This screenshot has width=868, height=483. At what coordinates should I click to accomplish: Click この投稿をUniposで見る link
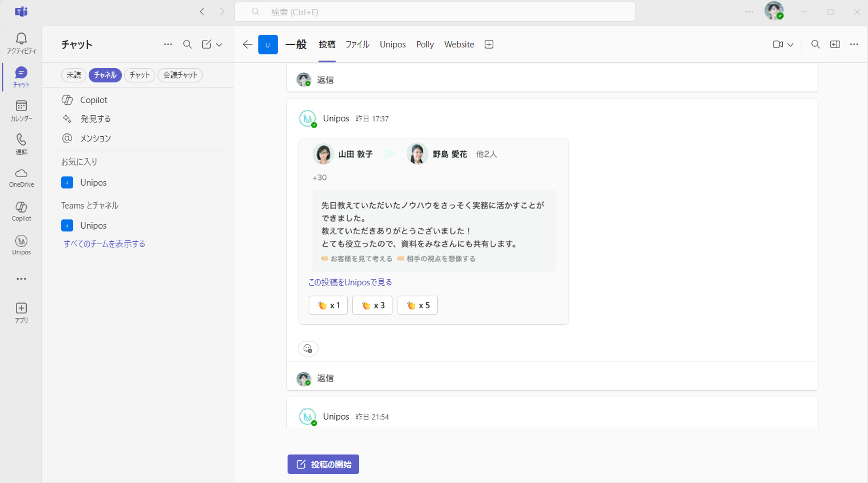pyautogui.click(x=350, y=282)
